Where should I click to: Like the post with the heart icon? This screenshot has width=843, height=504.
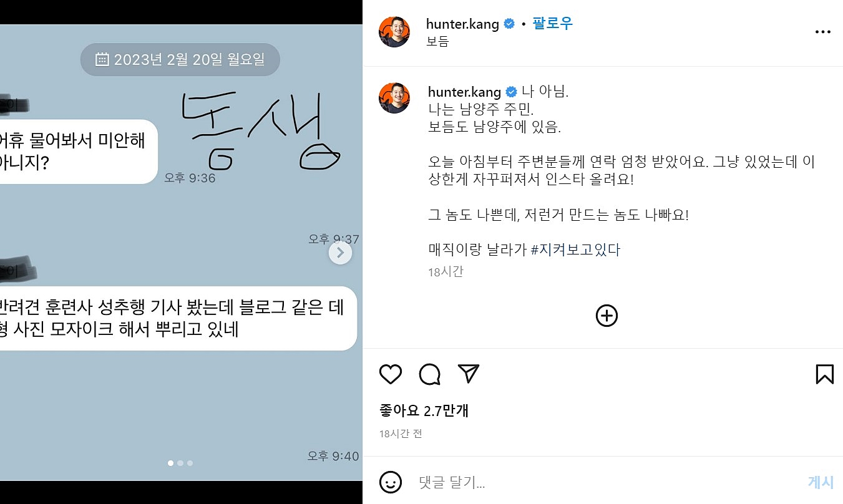[391, 374]
